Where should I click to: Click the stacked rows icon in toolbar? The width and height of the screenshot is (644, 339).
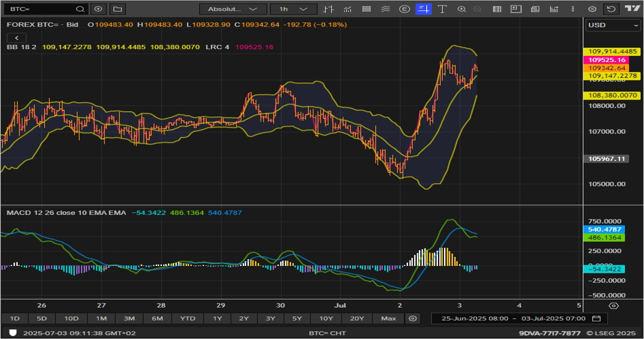pyautogui.click(x=366, y=9)
